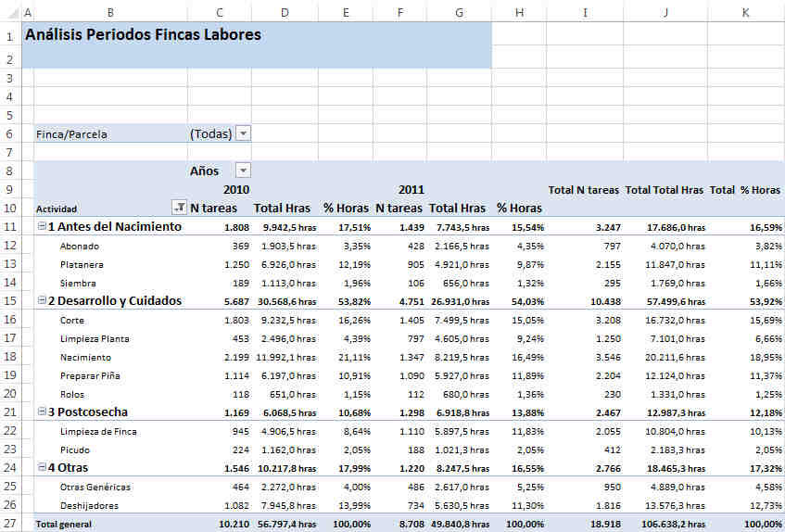The height and width of the screenshot is (532, 785).
Task: Collapse the "1 Antes del Nacimiento" group
Action: tap(42, 227)
